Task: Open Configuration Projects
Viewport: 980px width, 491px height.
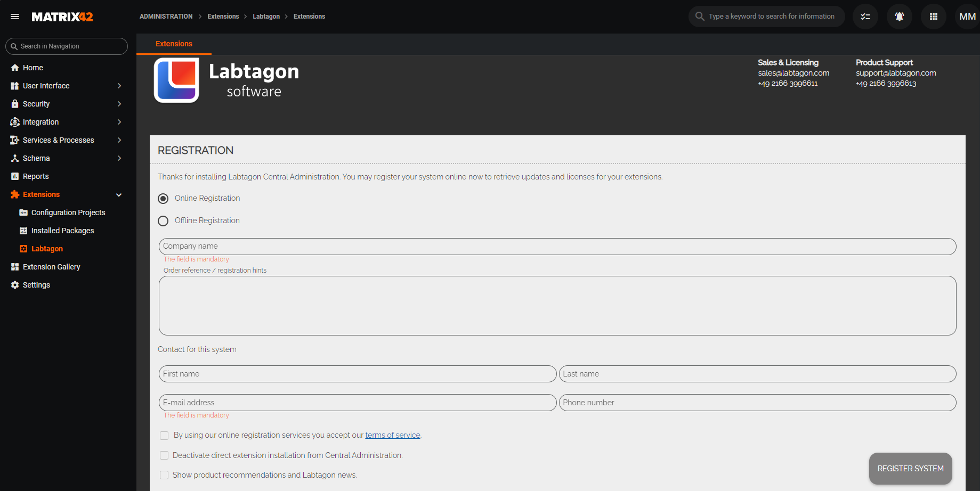Action: (x=68, y=212)
